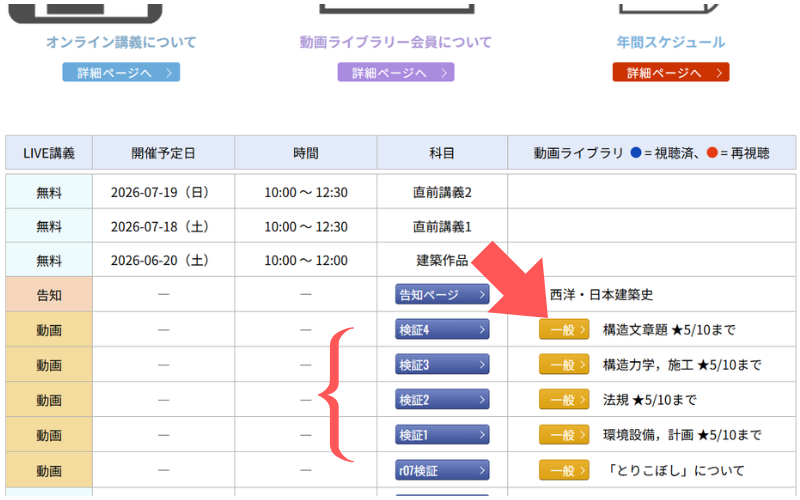Select the 検証2 button

click(442, 400)
